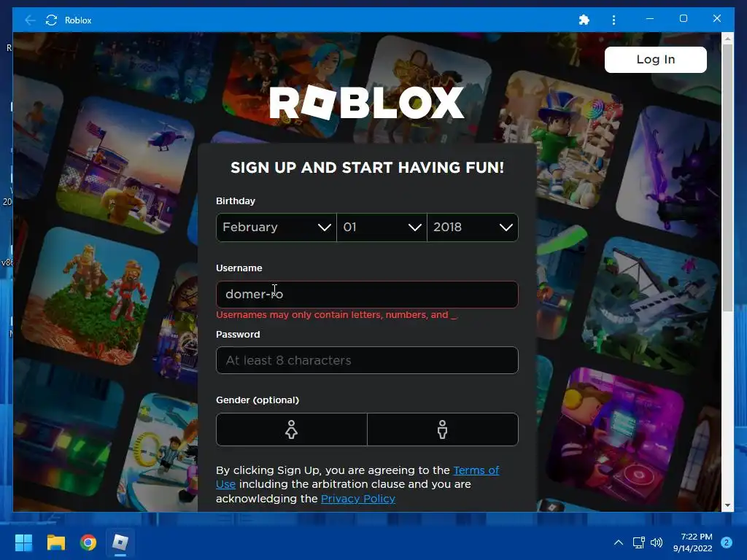Select the female gender option

(292, 429)
